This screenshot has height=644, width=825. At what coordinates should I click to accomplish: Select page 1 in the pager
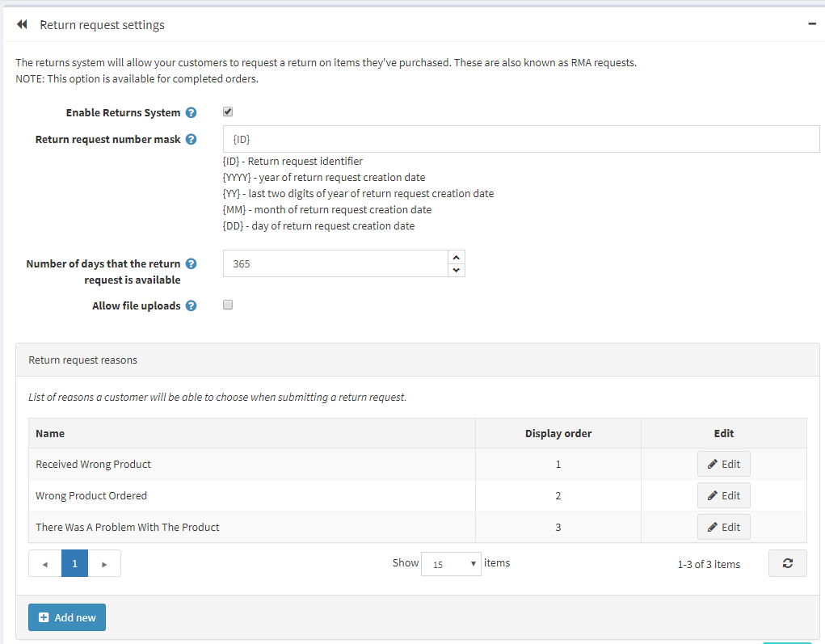coord(74,564)
